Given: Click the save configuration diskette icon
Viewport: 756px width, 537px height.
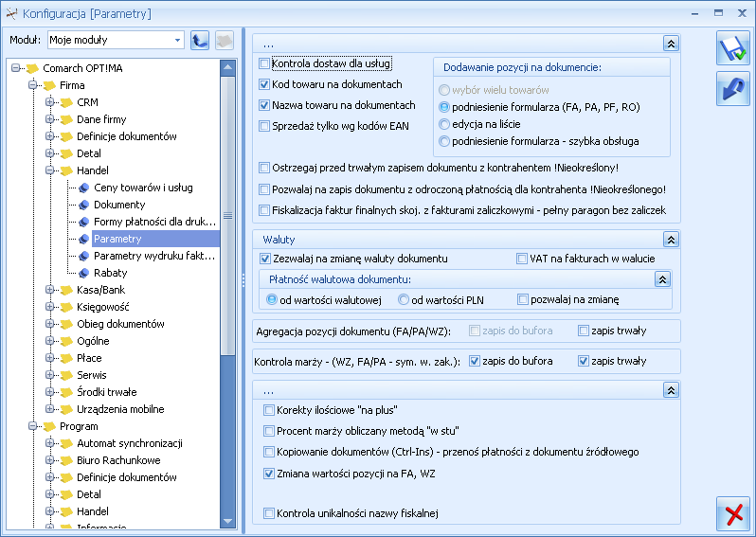Looking at the screenshot, I should click(x=733, y=48).
